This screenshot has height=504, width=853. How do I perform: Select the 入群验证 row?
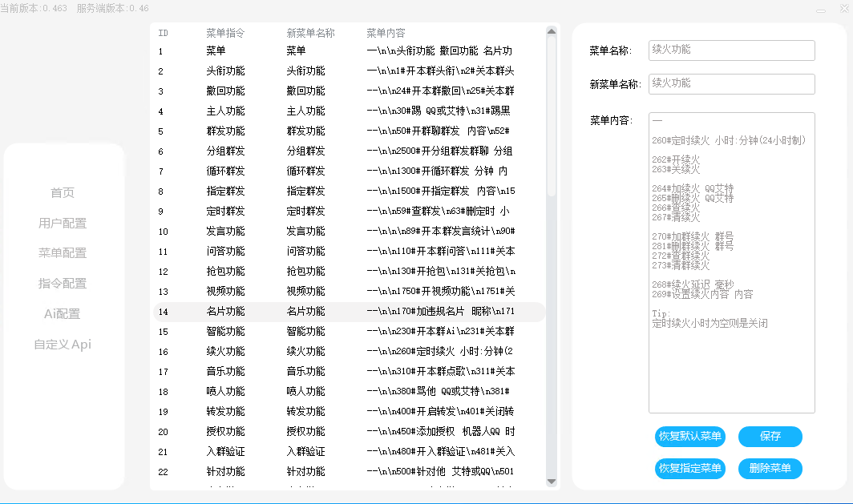(350, 453)
